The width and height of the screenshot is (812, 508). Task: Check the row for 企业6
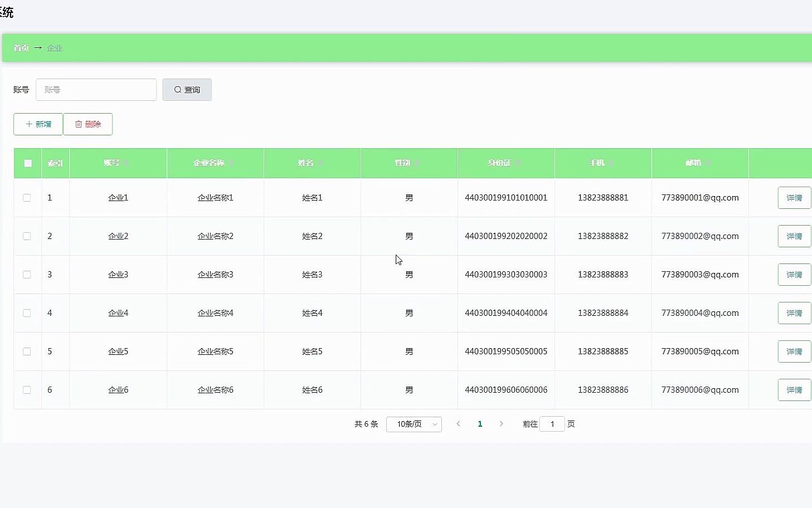tap(27, 390)
